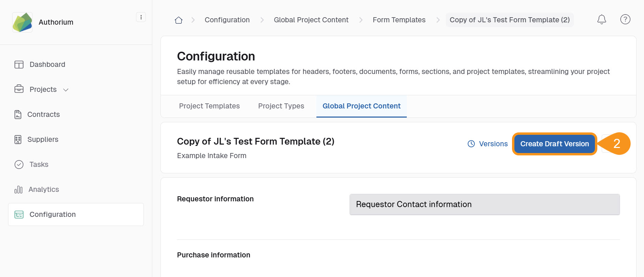
Task: Click the Contracts document icon
Action: pos(18,115)
